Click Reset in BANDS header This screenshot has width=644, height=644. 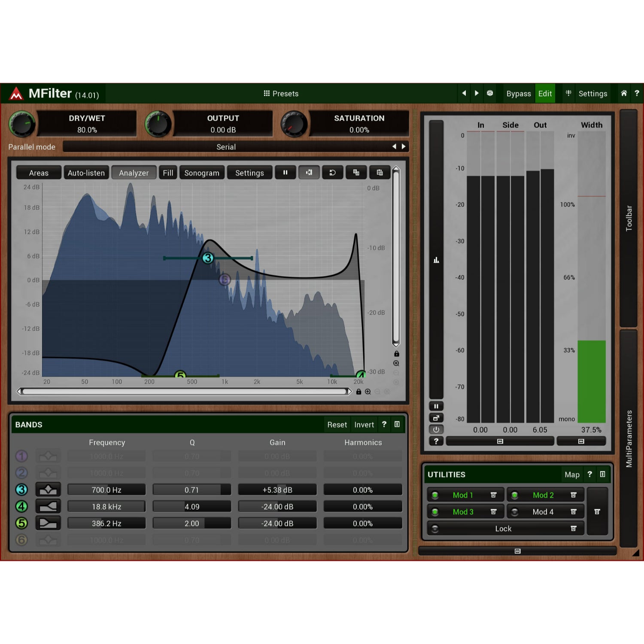(x=337, y=425)
